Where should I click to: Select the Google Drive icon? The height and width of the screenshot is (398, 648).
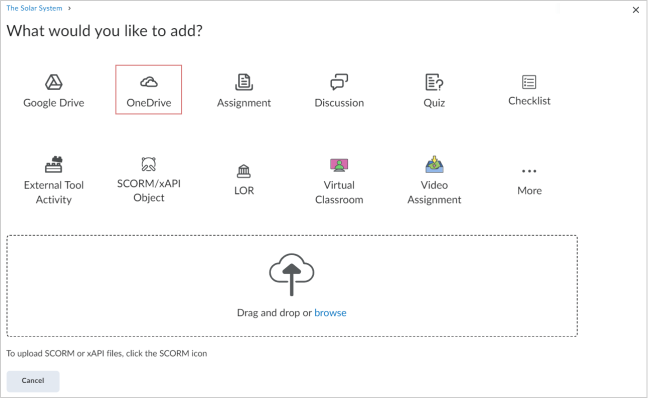54,82
